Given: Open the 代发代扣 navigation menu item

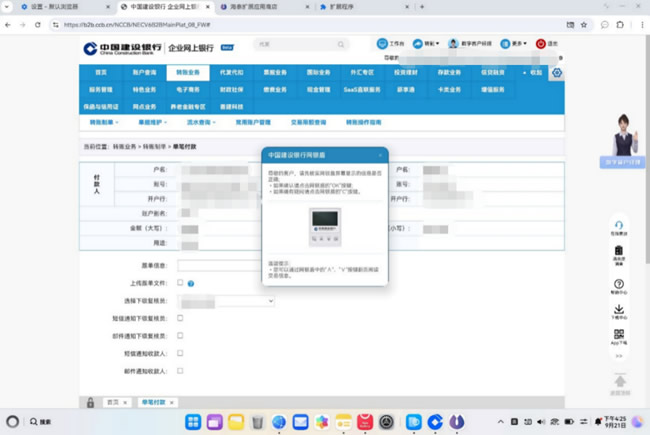Looking at the screenshot, I should click(x=231, y=73).
